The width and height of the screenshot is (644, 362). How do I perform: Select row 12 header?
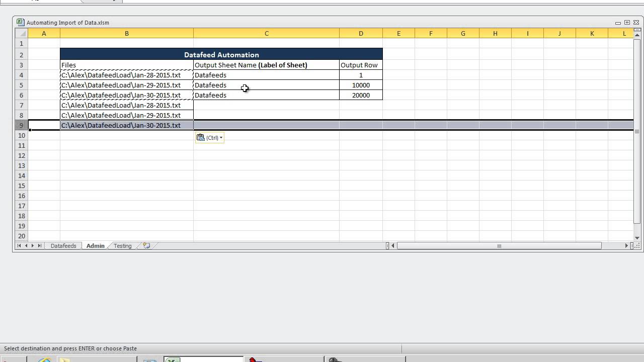pos(21,155)
